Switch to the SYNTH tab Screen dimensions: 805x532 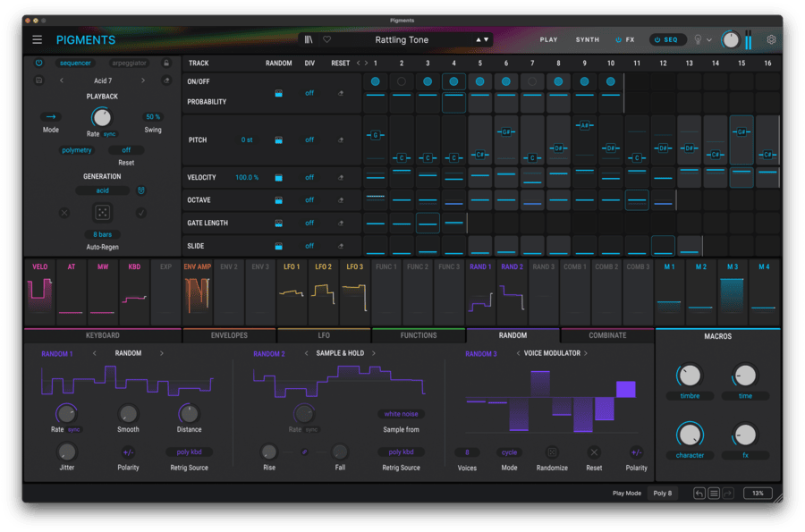(586, 39)
